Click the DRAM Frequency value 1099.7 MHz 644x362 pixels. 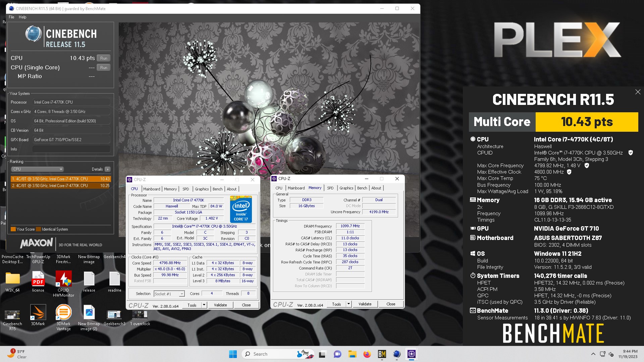(x=350, y=226)
